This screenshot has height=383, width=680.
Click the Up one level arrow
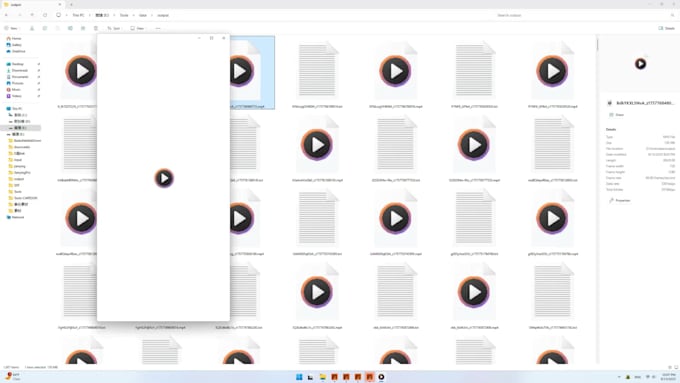(x=32, y=15)
